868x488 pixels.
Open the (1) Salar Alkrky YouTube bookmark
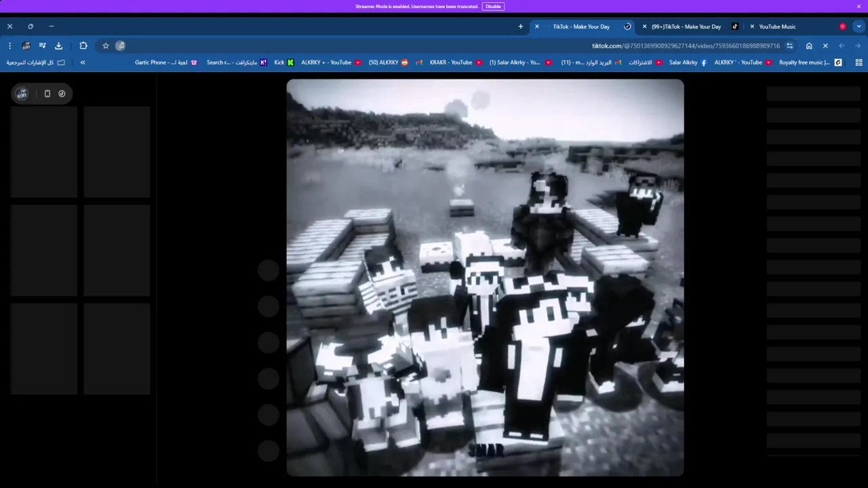tap(521, 62)
